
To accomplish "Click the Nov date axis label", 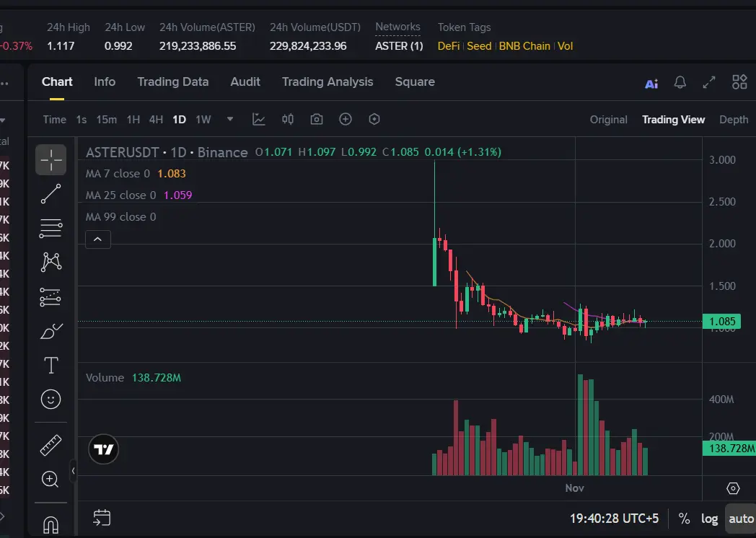I will pyautogui.click(x=575, y=488).
